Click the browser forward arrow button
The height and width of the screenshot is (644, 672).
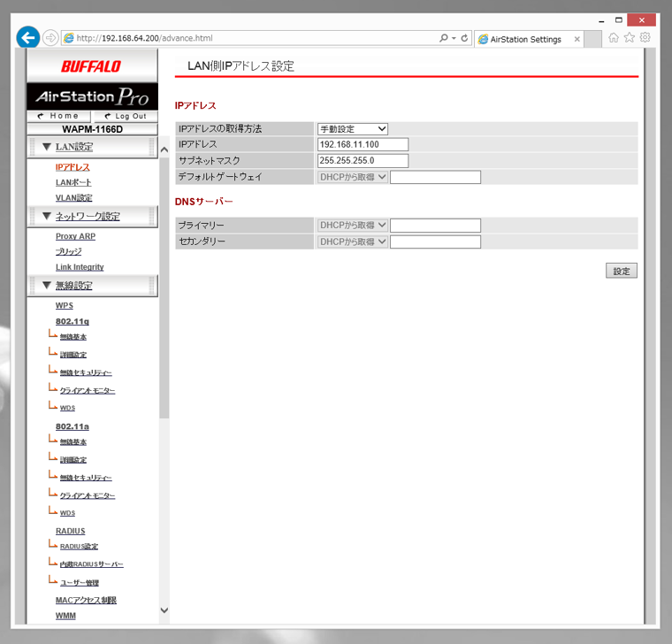coord(50,38)
